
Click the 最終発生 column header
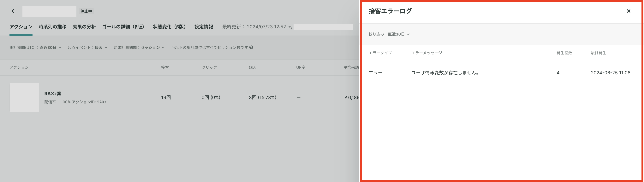(599, 53)
